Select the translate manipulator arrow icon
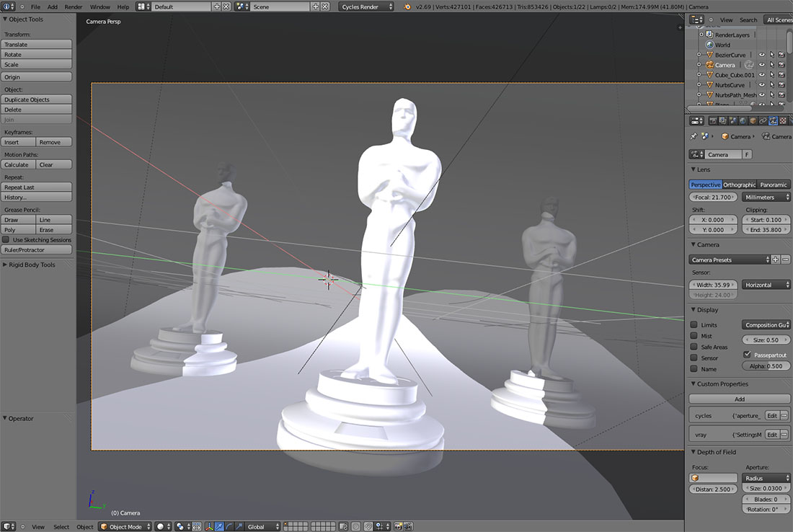This screenshot has height=532, width=793. pos(219,526)
